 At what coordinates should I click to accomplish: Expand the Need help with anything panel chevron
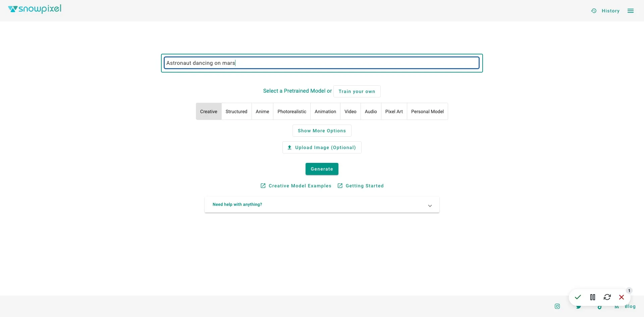(430, 206)
